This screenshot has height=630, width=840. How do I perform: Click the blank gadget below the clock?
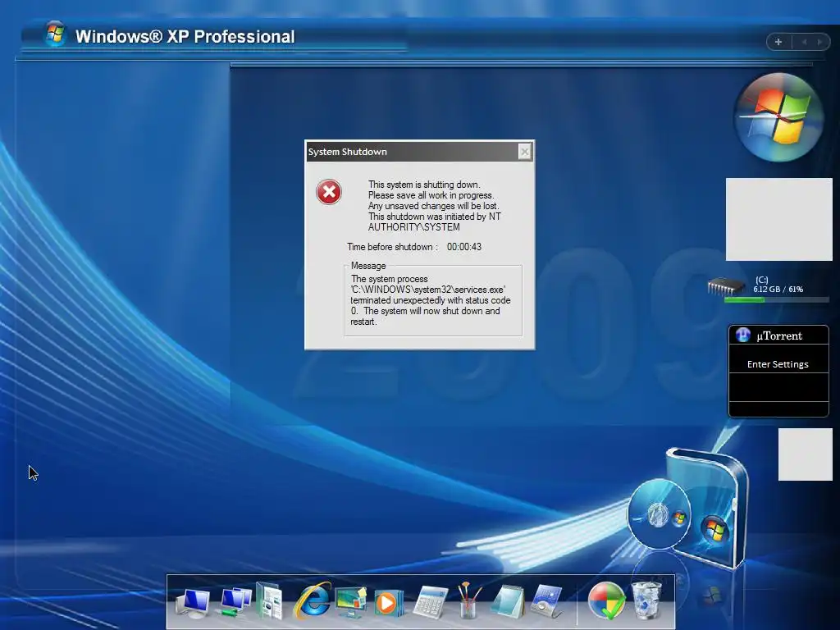click(x=779, y=220)
